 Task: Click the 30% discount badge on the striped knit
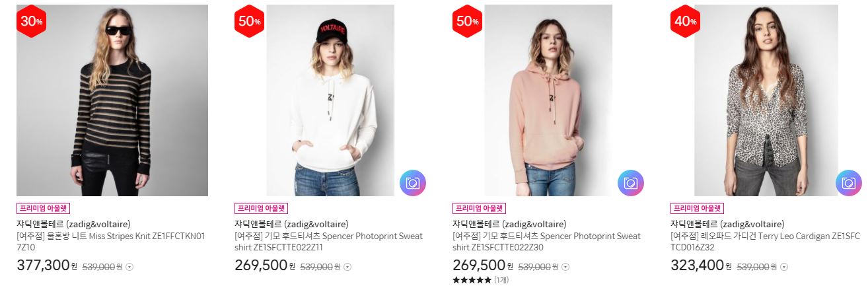click(x=31, y=21)
